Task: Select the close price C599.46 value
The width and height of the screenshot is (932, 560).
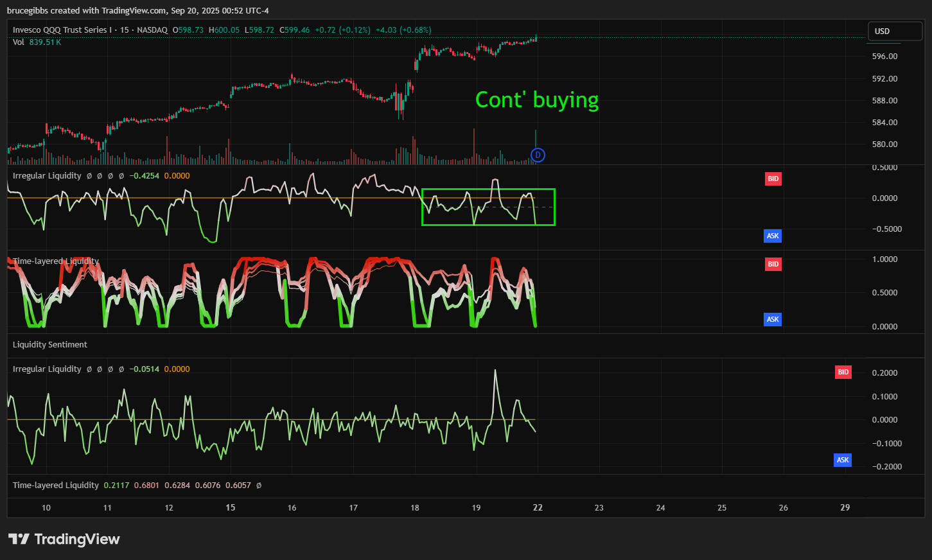Action: tap(294, 30)
